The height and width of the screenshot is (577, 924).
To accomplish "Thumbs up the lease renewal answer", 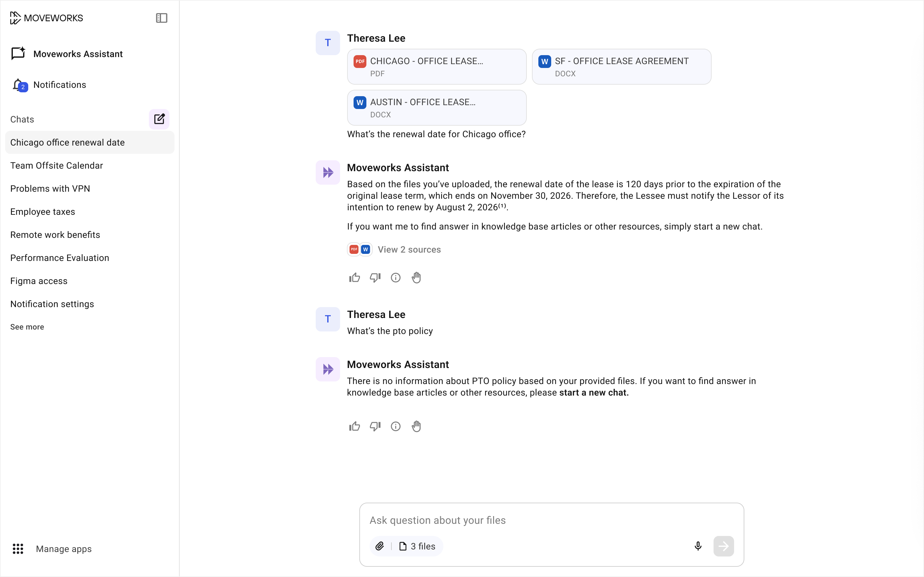I will click(354, 277).
